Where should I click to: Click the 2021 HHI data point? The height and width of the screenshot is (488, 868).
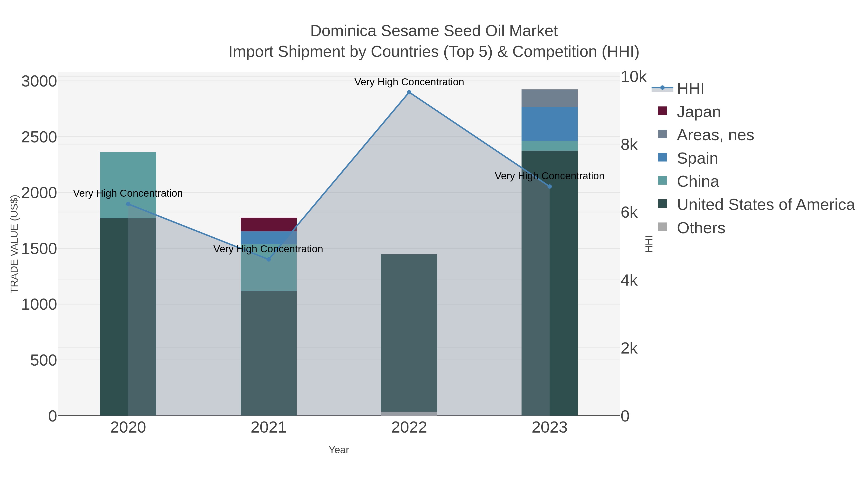click(269, 259)
